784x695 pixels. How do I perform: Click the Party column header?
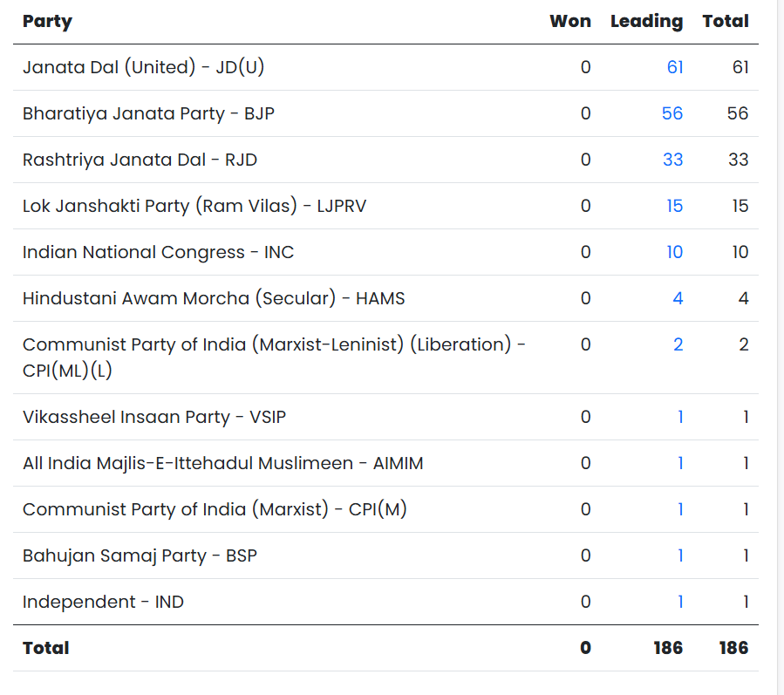(47, 22)
